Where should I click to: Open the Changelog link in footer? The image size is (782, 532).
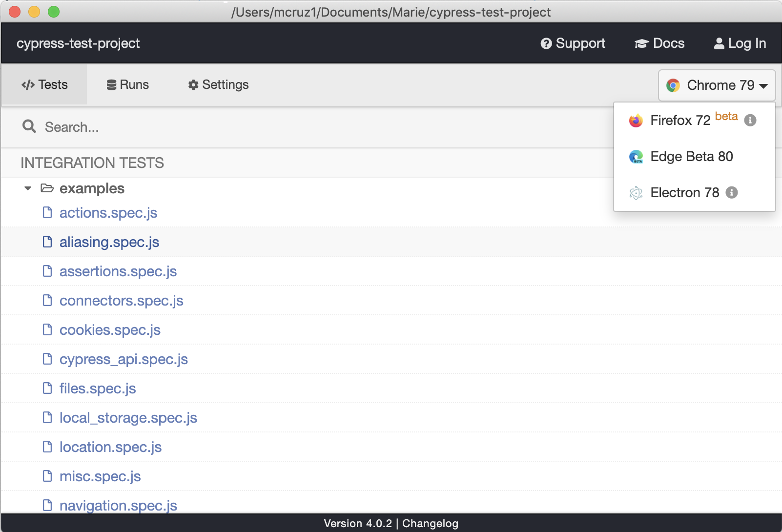[430, 523]
